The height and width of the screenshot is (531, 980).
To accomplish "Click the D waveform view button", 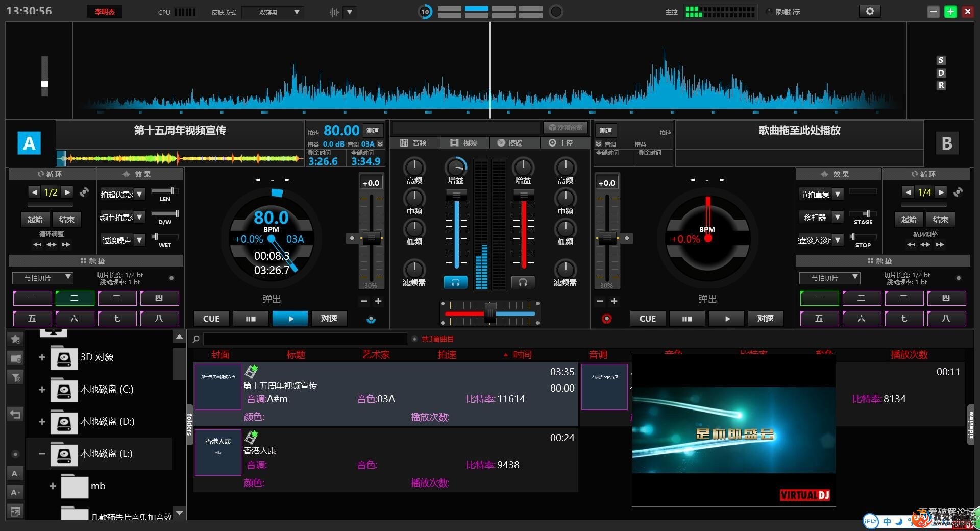I will (941, 73).
